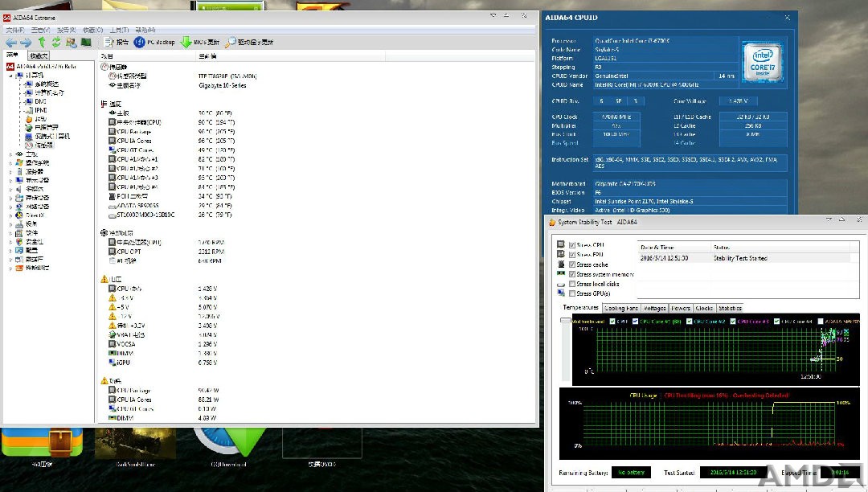This screenshot has width=868, height=492.
Task: Switch to the Voltages tab
Action: (655, 308)
